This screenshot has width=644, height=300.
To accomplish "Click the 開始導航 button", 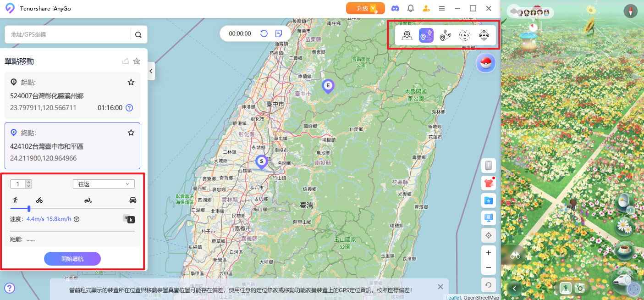I will pyautogui.click(x=72, y=259).
